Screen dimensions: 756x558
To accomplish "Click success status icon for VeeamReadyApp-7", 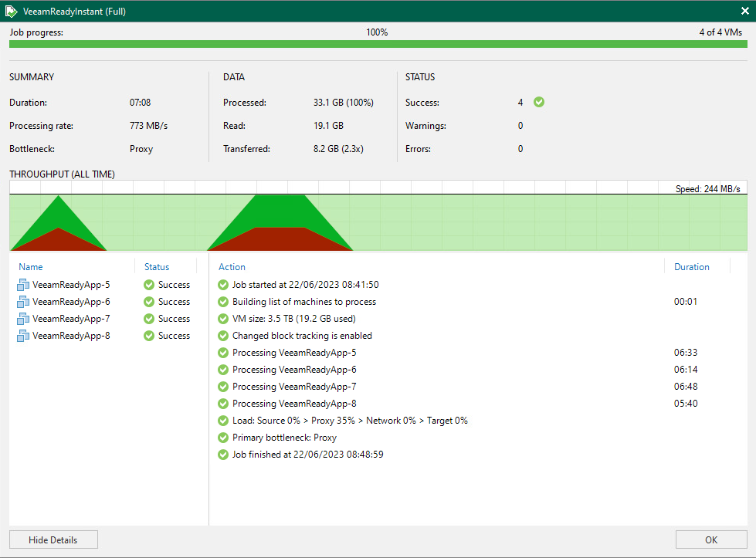I will [149, 319].
